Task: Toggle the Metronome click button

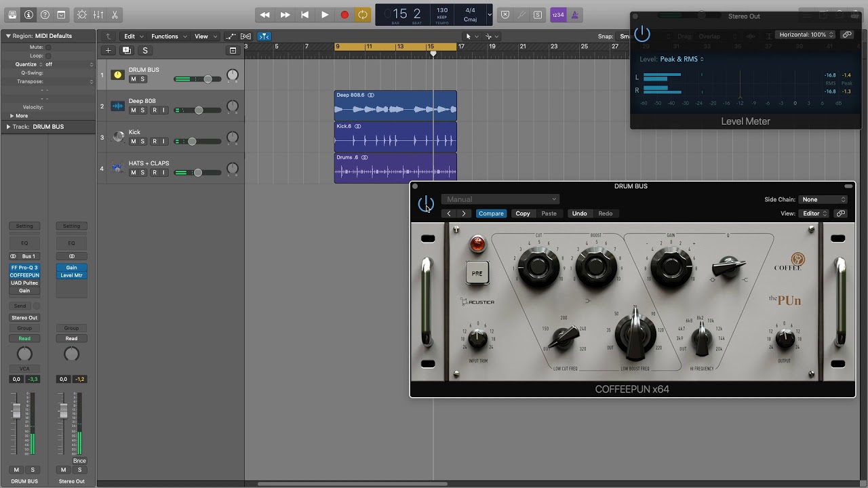Action: 575,14
